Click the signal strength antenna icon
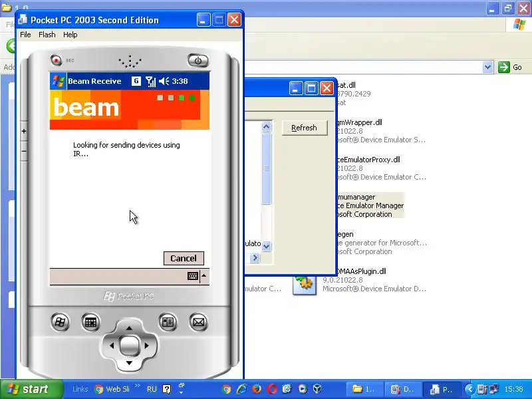This screenshot has width=532, height=399. pyautogui.click(x=150, y=81)
